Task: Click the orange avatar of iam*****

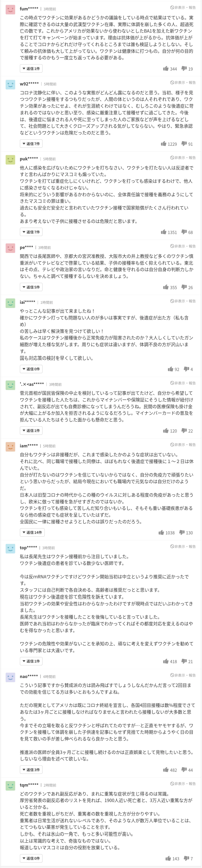Action: 10,447
